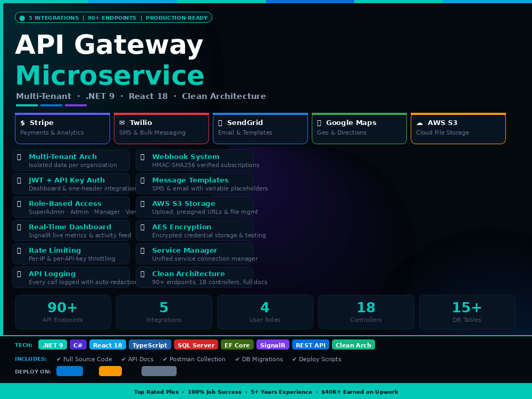Select the Clean Arch tech badge
Screen dimensions: 532x399
coord(354,345)
